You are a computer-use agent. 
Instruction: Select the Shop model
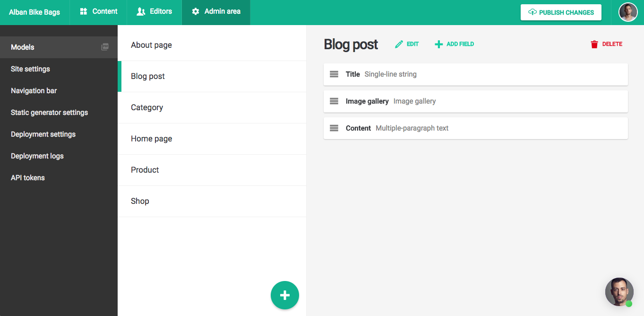212,201
